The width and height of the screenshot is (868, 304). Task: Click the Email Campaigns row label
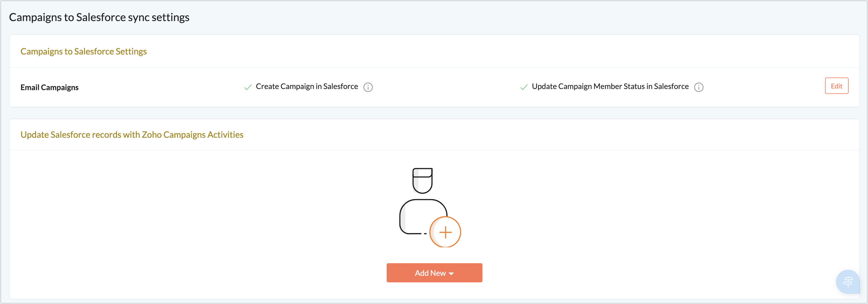(x=50, y=87)
